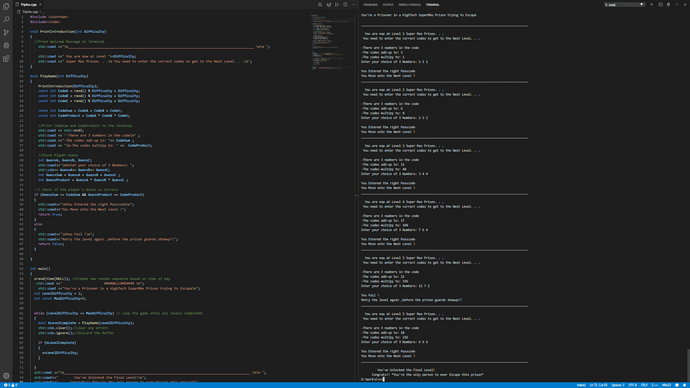Click the main() scope indicator in status bar

point(581,385)
